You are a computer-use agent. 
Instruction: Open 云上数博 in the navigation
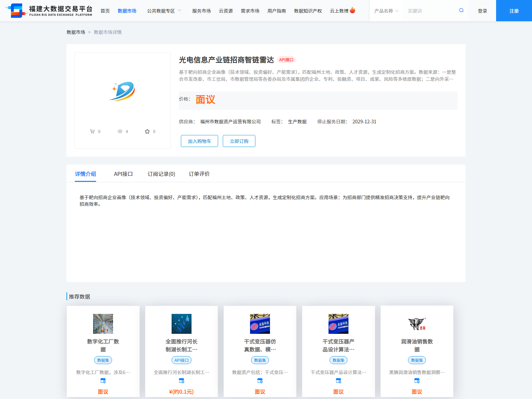(339, 11)
